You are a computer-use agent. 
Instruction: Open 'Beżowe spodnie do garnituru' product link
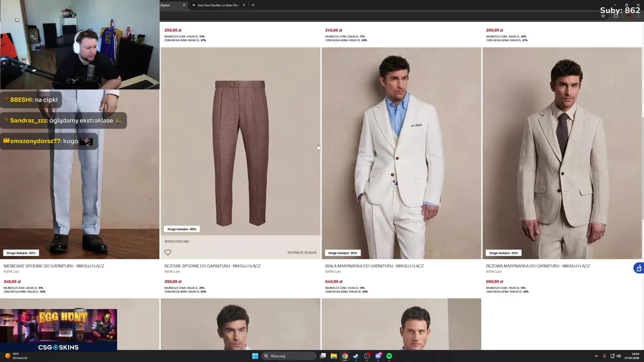(212, 266)
